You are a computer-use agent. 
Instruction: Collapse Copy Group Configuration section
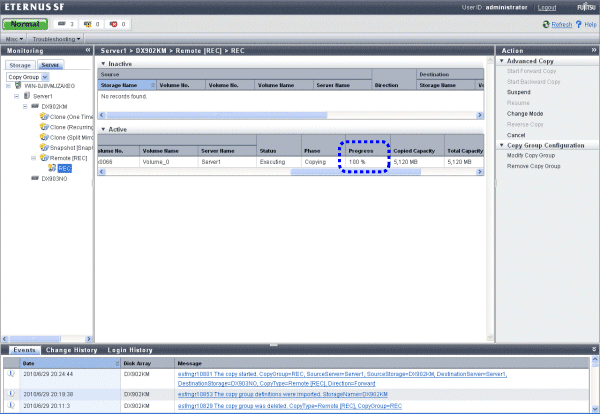pos(502,145)
